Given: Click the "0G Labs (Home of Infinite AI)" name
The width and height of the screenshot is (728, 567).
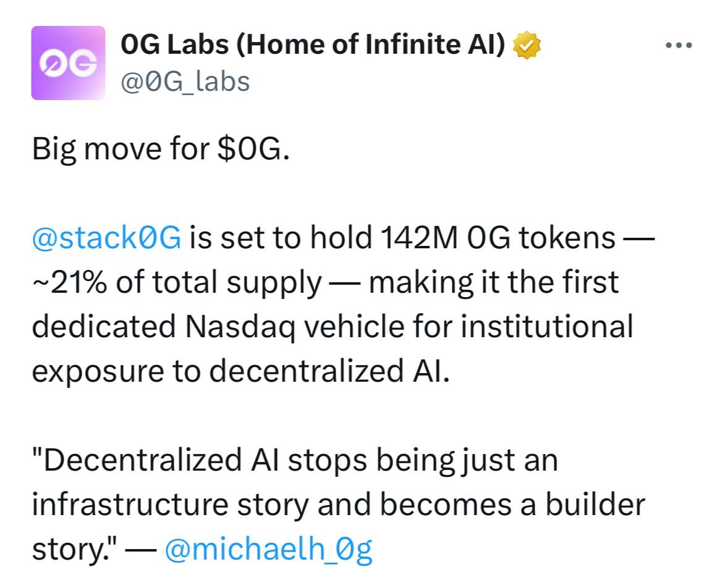Looking at the screenshot, I should click(313, 45).
